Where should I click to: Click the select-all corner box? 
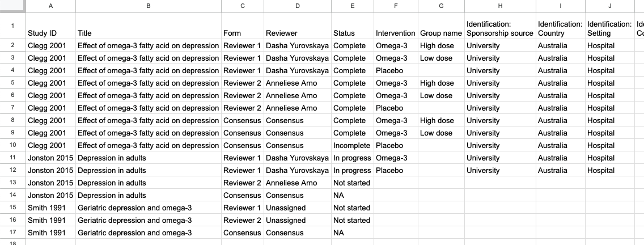pos(12,6)
